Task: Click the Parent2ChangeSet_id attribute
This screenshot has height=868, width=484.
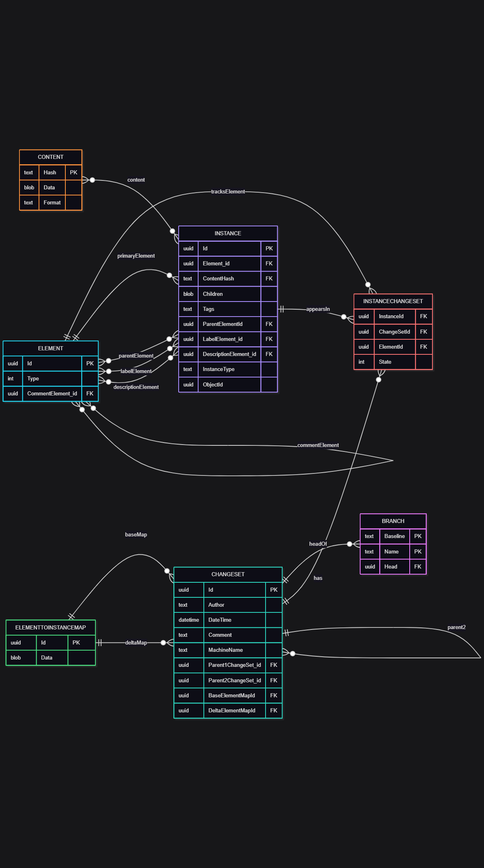Action: pos(234,680)
